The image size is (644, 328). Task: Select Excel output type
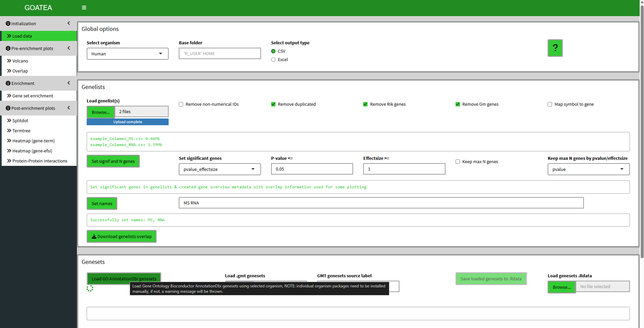click(x=273, y=60)
